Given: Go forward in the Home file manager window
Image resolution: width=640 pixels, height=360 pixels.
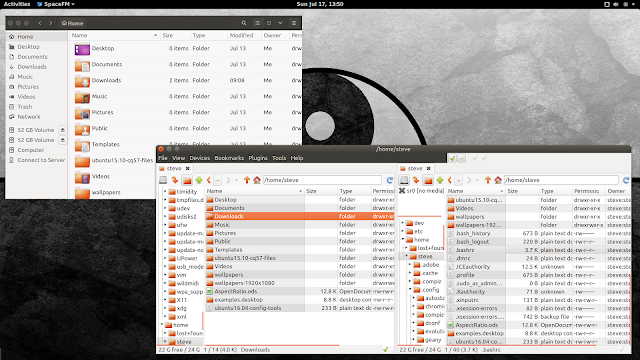Looking at the screenshot, I should [x=51, y=23].
